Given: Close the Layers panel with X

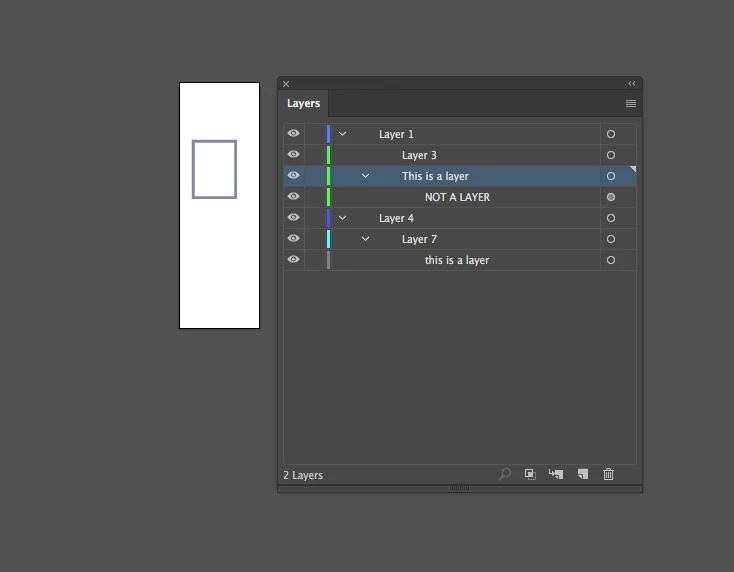Looking at the screenshot, I should 286,84.
